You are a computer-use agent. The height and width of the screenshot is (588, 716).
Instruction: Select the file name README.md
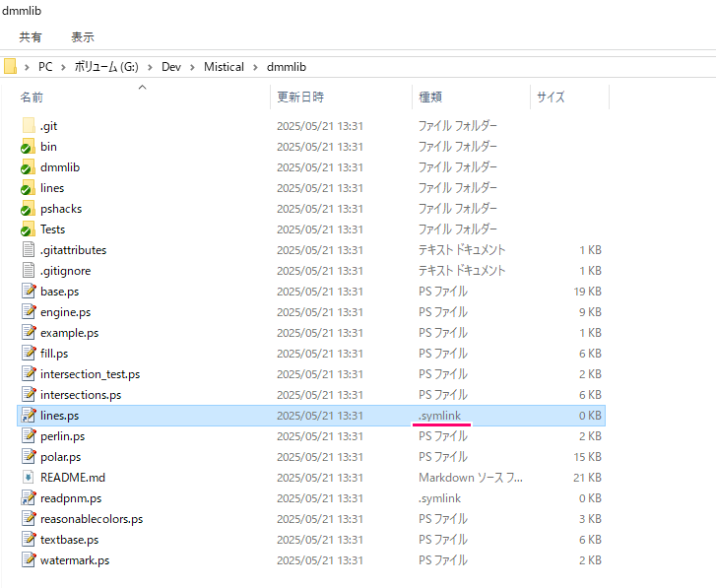(73, 478)
